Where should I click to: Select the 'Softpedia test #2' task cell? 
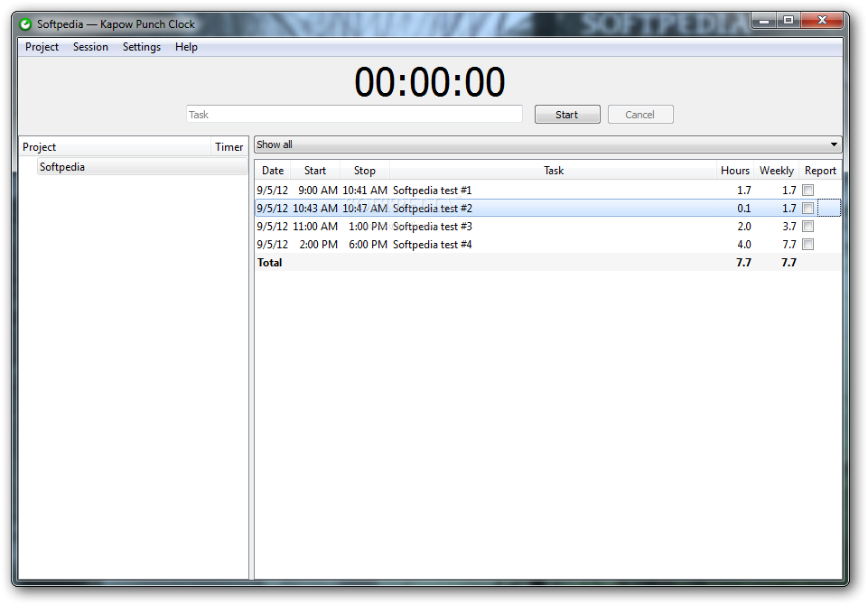553,209
